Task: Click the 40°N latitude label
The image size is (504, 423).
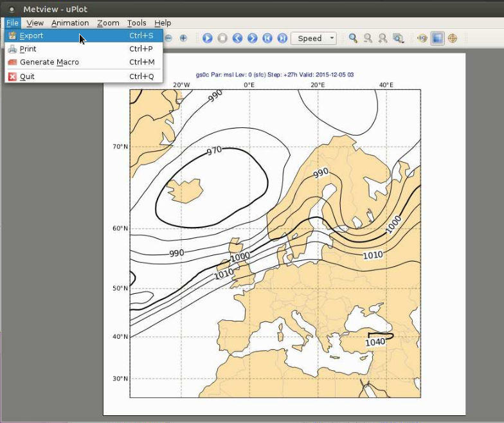Action: (x=120, y=337)
